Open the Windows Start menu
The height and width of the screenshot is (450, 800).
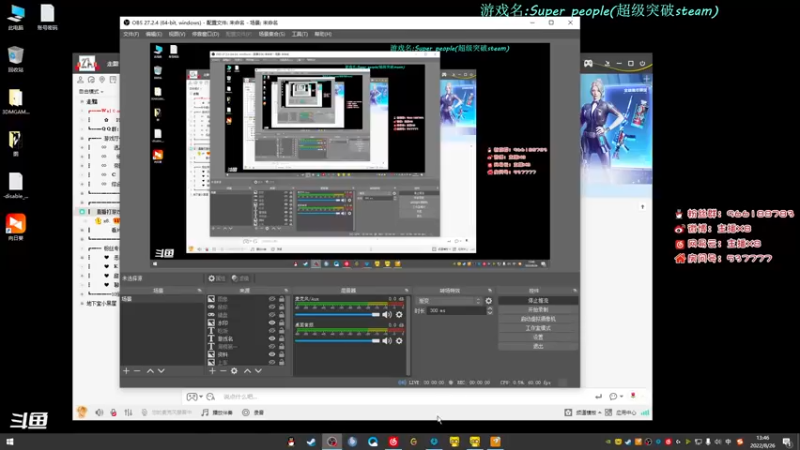(10, 442)
